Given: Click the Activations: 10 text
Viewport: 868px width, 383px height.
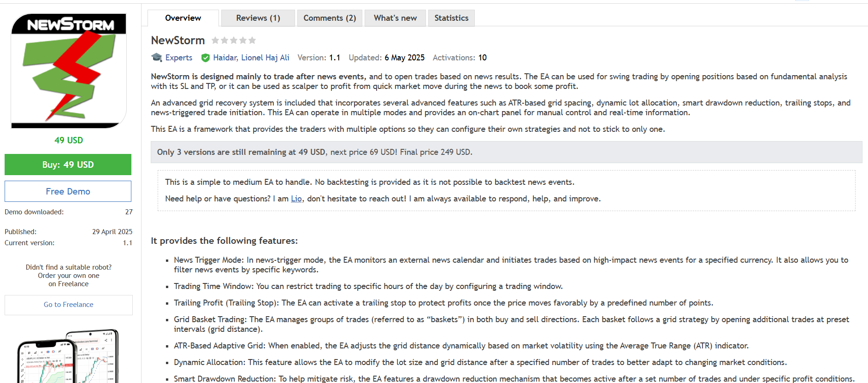Looking at the screenshot, I should click(460, 58).
